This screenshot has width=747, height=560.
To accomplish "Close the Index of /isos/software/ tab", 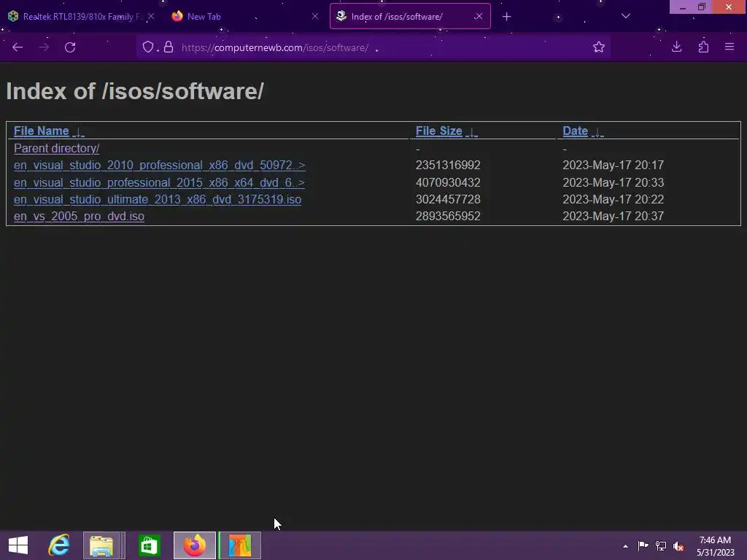I will pos(479,16).
